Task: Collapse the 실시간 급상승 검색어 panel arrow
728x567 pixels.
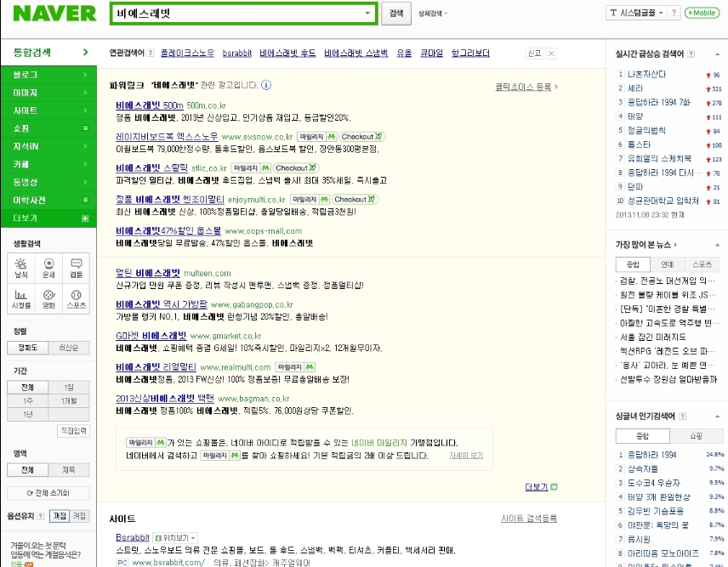Action: (x=717, y=54)
